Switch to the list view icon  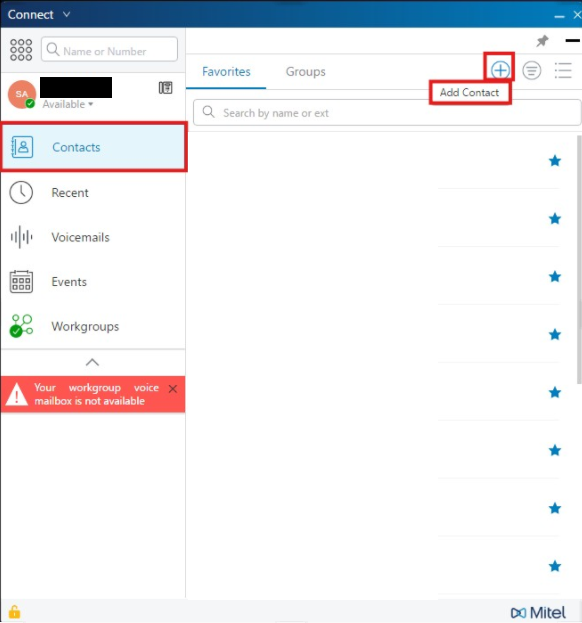tap(563, 71)
